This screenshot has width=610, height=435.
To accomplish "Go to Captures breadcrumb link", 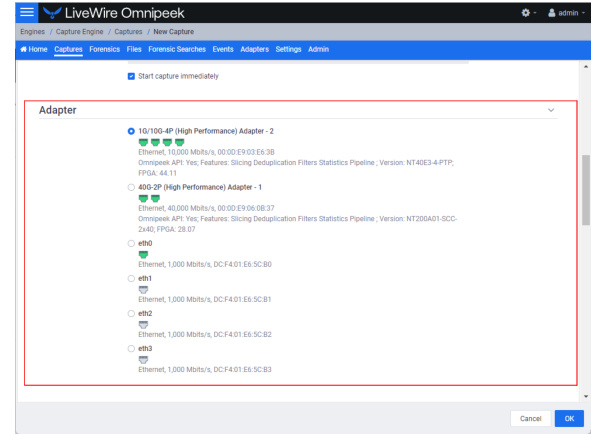I will point(128,32).
